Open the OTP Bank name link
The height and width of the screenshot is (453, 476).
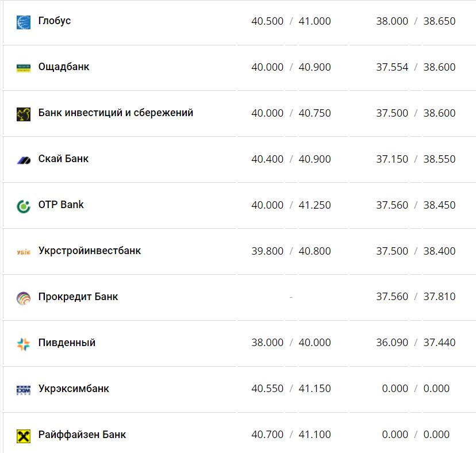coord(61,205)
